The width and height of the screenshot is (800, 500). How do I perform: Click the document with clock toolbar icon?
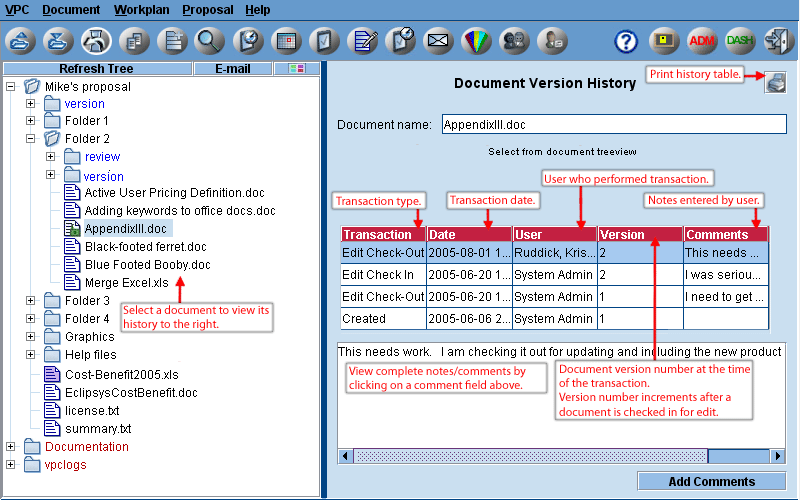[401, 41]
